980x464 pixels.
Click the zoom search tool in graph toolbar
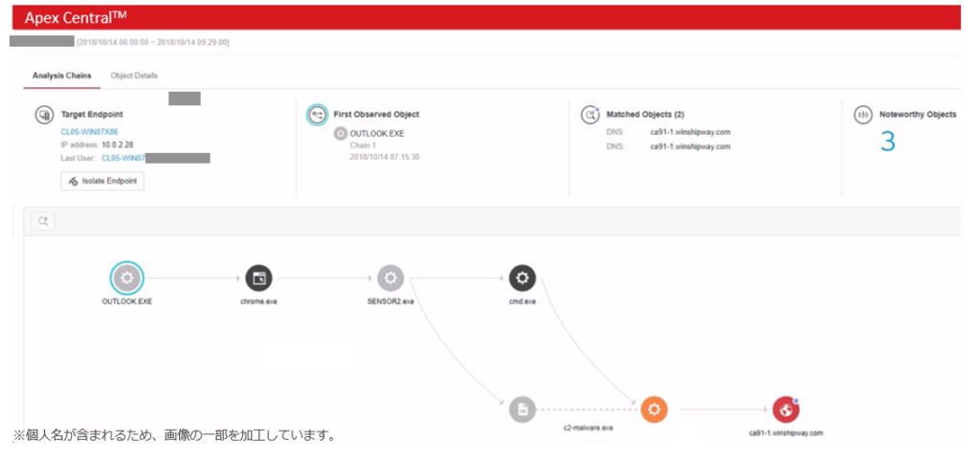point(43,220)
